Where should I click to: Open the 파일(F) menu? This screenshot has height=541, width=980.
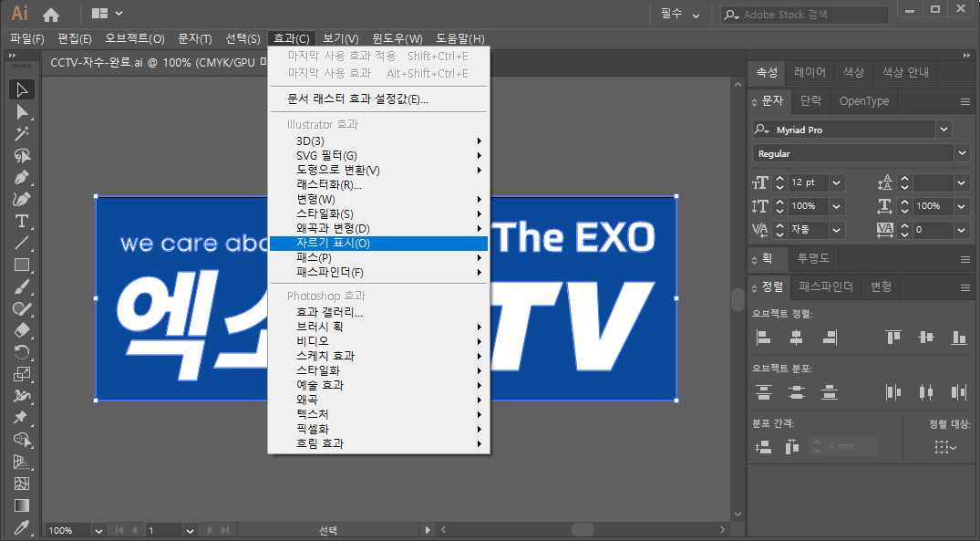26,39
